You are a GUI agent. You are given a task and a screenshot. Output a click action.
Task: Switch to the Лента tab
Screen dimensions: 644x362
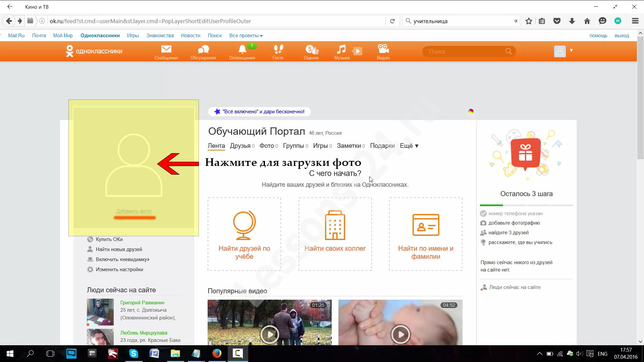click(x=216, y=146)
